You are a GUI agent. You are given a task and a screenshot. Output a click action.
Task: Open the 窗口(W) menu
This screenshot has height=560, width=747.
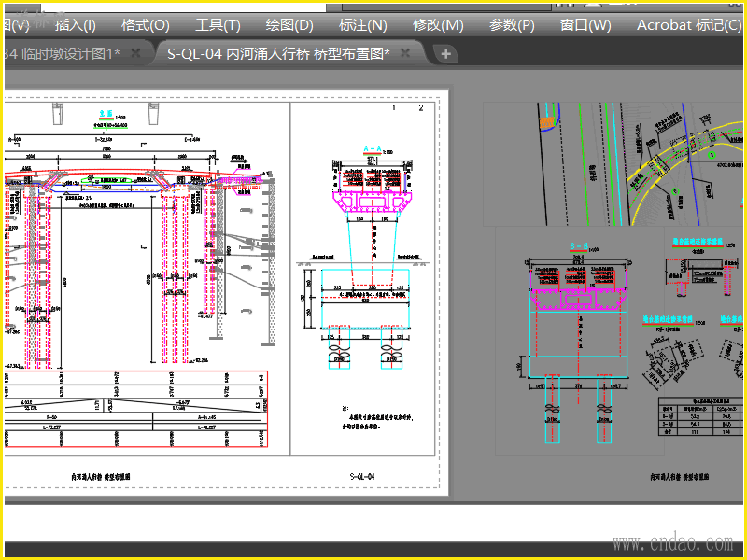pos(585,25)
